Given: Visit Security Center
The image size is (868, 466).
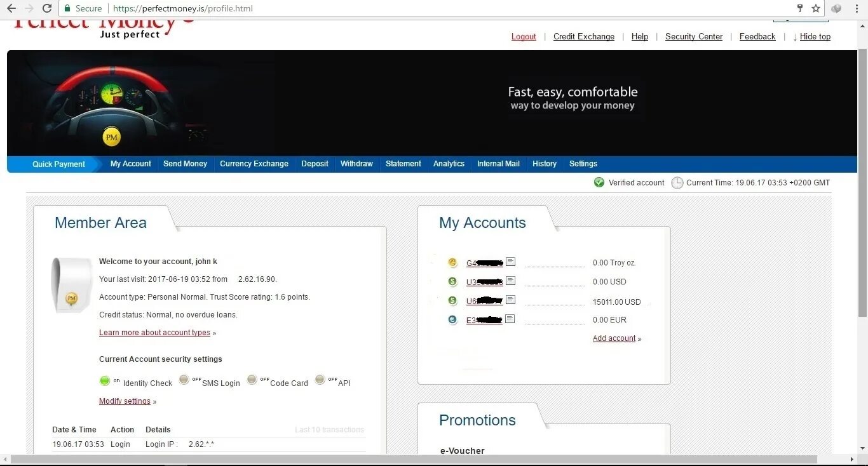Looking at the screenshot, I should pyautogui.click(x=694, y=37).
